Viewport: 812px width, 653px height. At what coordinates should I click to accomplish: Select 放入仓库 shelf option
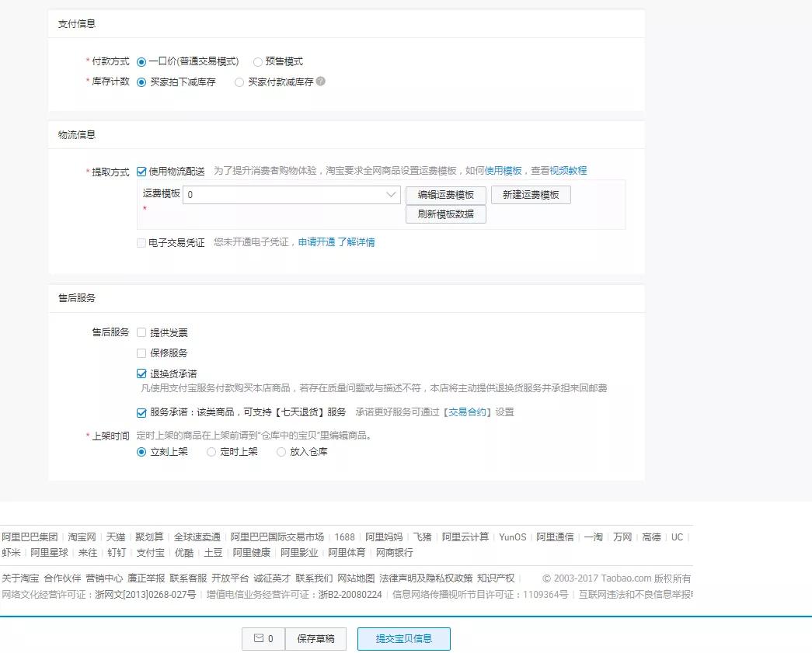click(x=280, y=451)
